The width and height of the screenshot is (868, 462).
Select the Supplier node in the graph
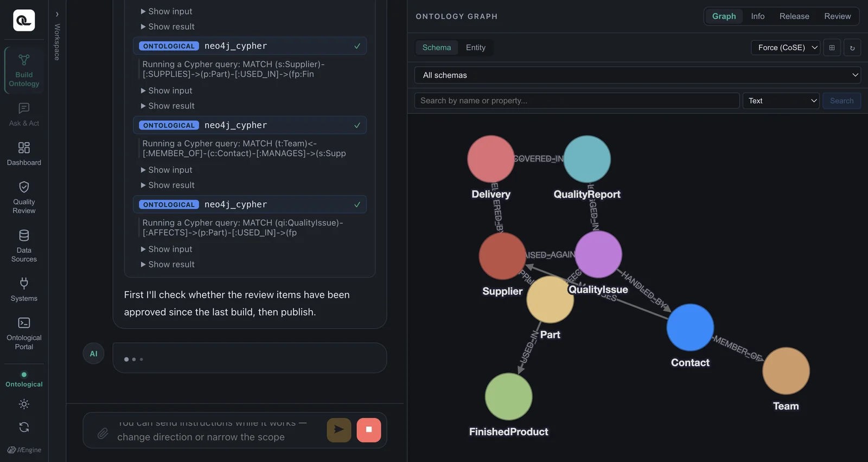[x=502, y=256]
